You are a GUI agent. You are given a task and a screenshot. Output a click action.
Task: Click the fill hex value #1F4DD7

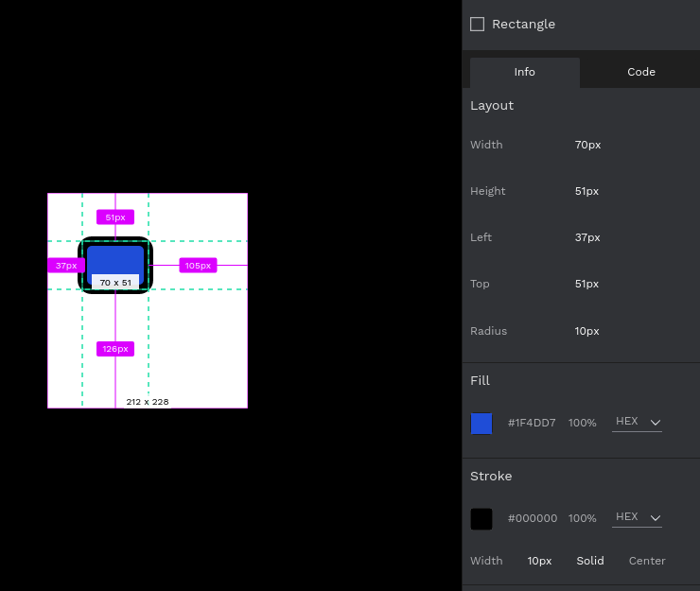(532, 424)
